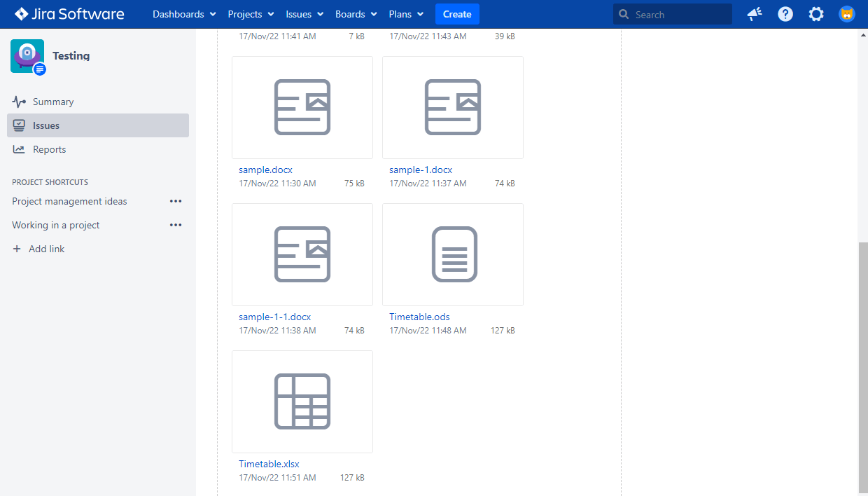Go to Summary in the sidebar
Screen dimensions: 868x496
(53, 102)
